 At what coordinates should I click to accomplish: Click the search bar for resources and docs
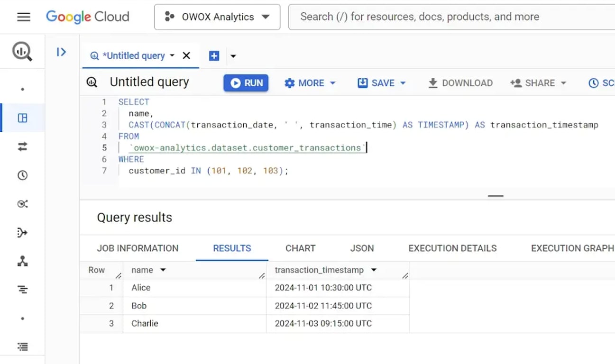click(451, 17)
